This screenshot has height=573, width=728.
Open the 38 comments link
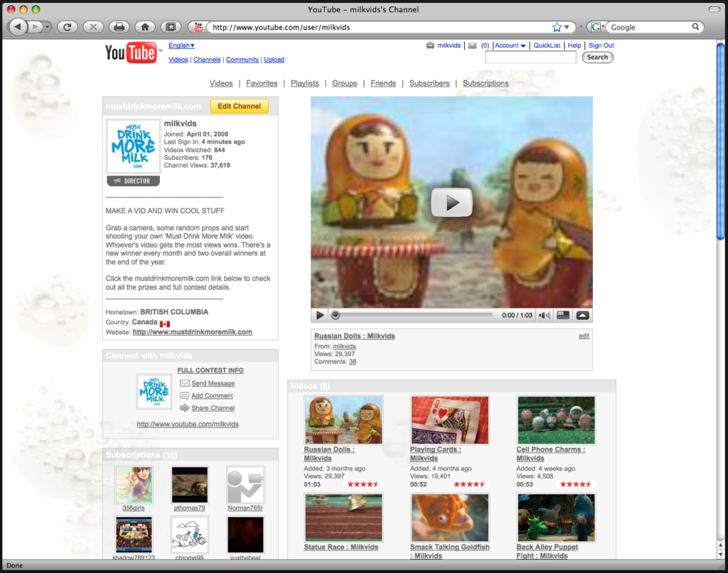[x=353, y=362]
